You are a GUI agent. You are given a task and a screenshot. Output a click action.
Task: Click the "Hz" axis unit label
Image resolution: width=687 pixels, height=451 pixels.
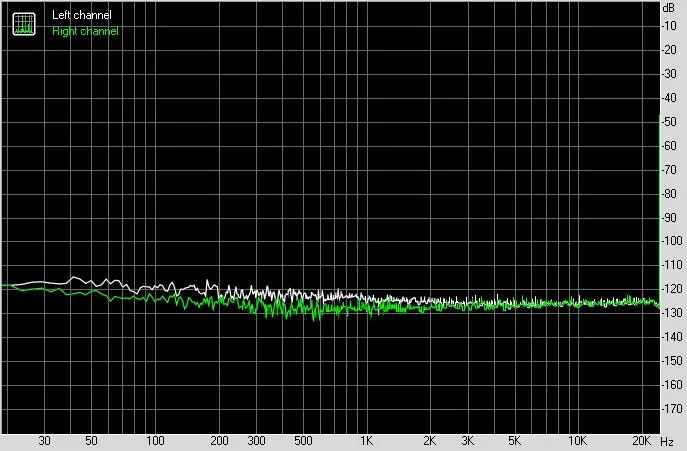click(667, 441)
